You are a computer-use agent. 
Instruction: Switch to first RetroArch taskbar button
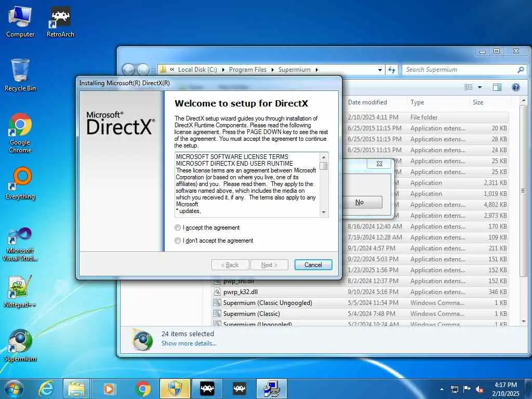coord(207,389)
